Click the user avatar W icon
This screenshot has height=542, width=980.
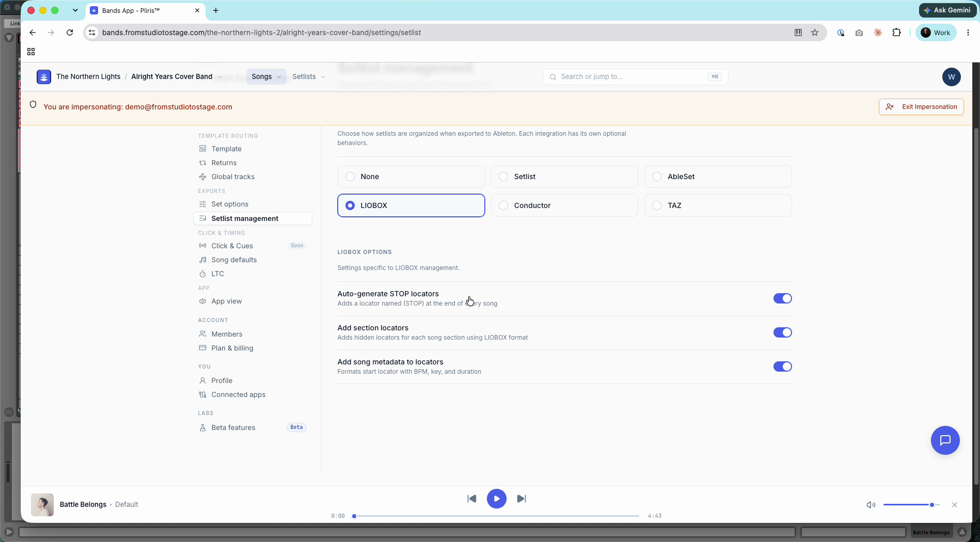tap(951, 77)
